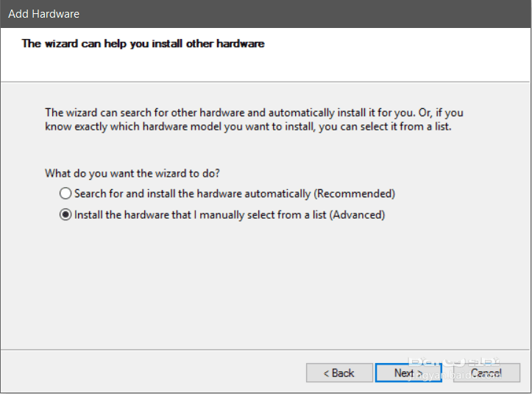The image size is (532, 394).
Task: Click the "(Recommended)" text of the first option
Action: pyautogui.click(x=355, y=194)
